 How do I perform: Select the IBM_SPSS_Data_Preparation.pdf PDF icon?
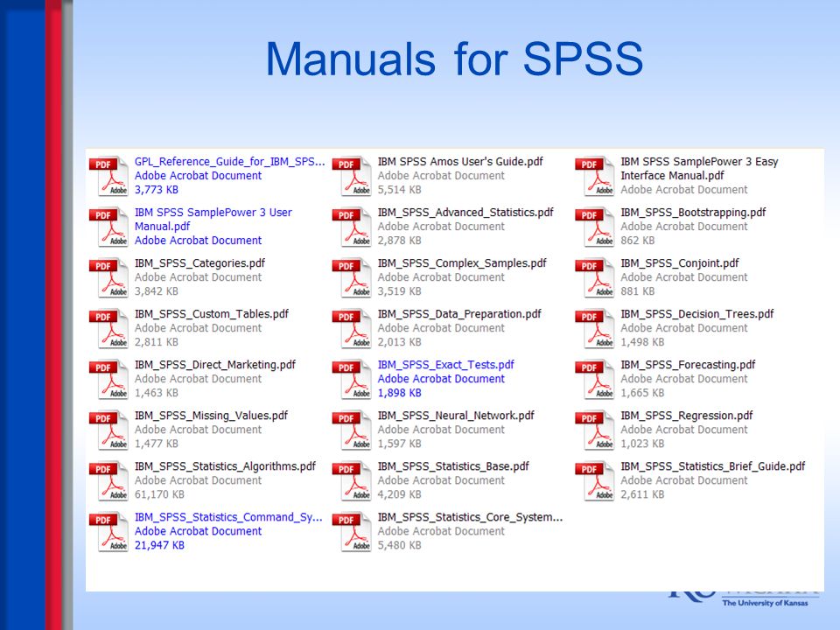pyautogui.click(x=352, y=328)
